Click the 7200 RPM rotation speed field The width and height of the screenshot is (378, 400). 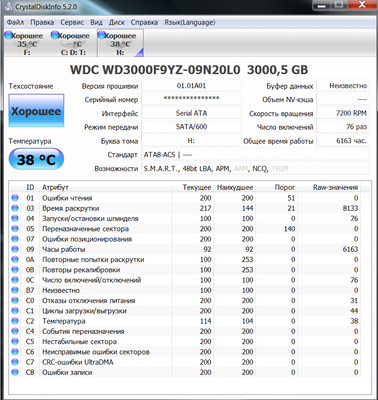(x=343, y=113)
